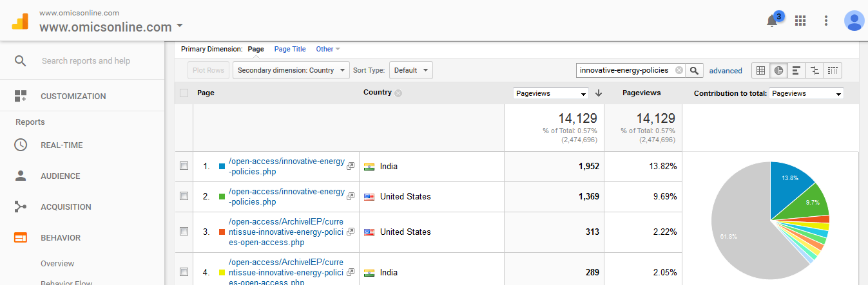Open the advanced filter link
Viewport: 868px width, 285px height.
point(726,71)
